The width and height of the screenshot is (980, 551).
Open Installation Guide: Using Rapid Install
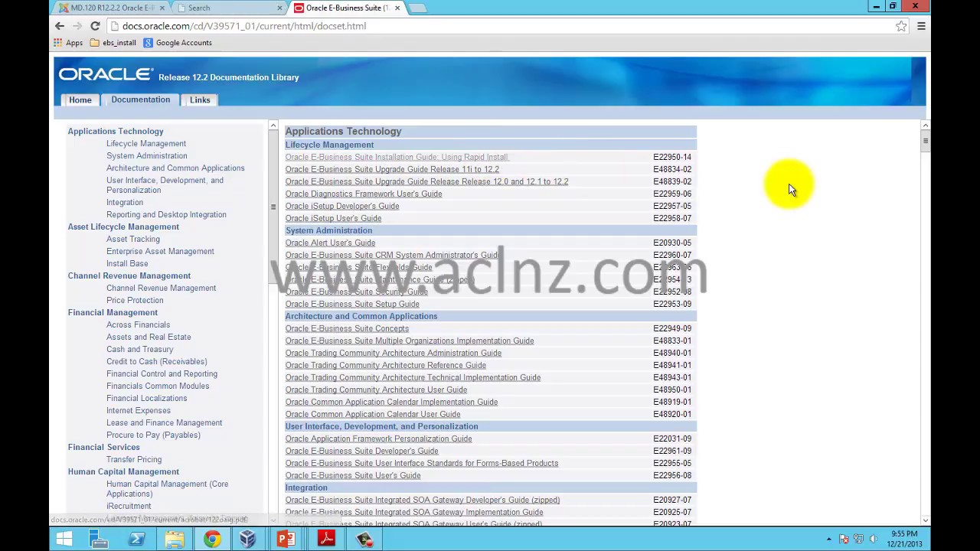tap(397, 158)
